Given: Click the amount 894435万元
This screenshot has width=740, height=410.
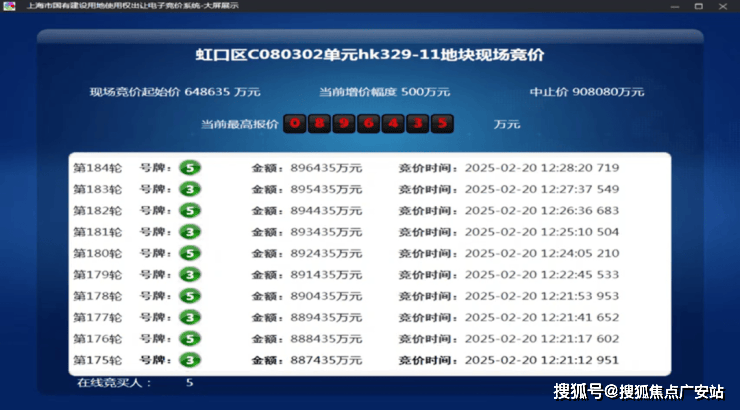Looking at the screenshot, I should (x=326, y=210).
